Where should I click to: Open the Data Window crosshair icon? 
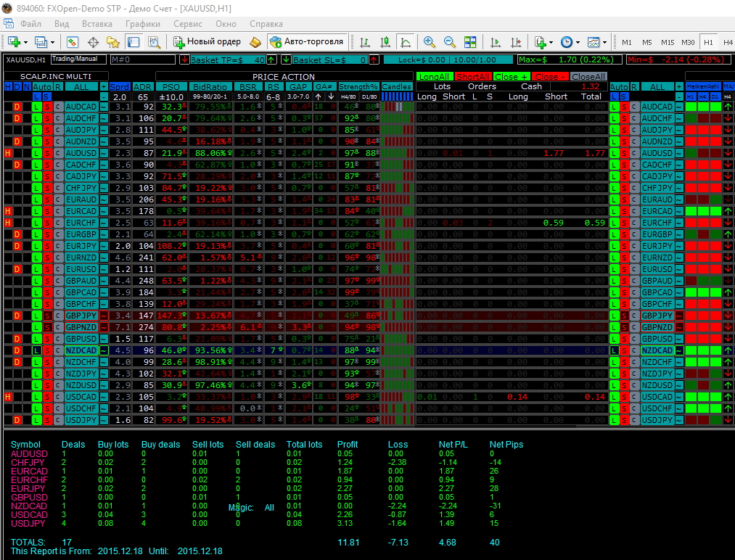click(x=93, y=42)
